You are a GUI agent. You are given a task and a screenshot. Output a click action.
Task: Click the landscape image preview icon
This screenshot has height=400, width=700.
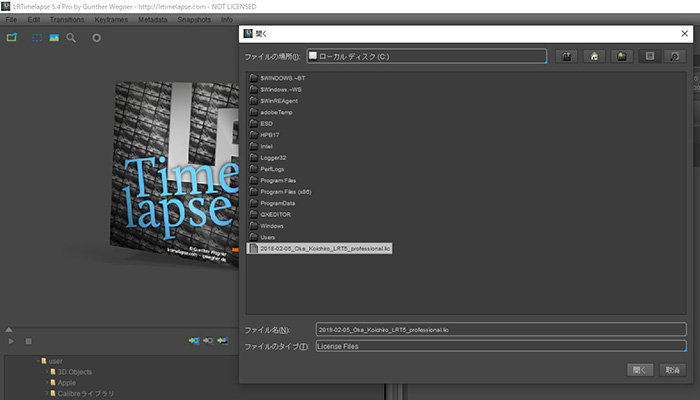(x=54, y=38)
